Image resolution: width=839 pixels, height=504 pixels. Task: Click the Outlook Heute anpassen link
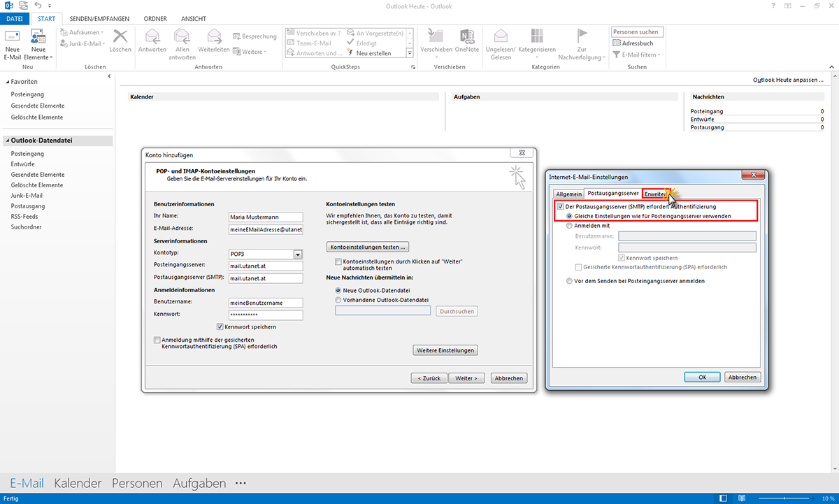click(x=788, y=80)
